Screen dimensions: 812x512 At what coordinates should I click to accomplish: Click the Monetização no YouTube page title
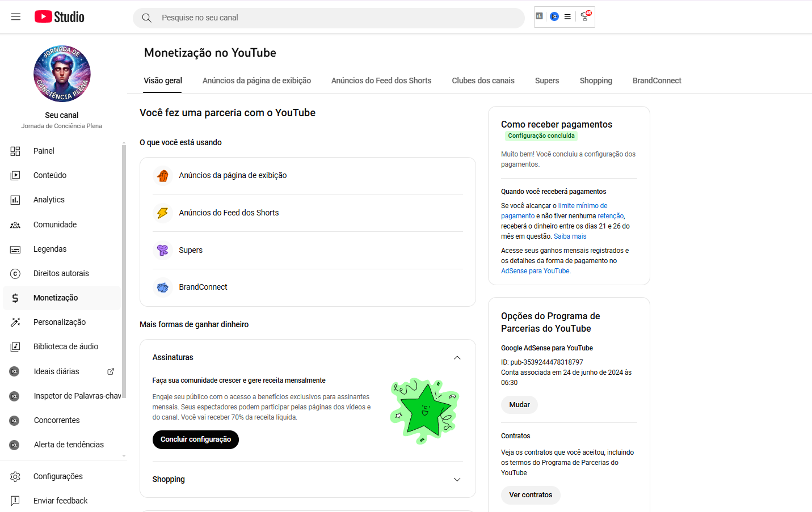point(210,53)
